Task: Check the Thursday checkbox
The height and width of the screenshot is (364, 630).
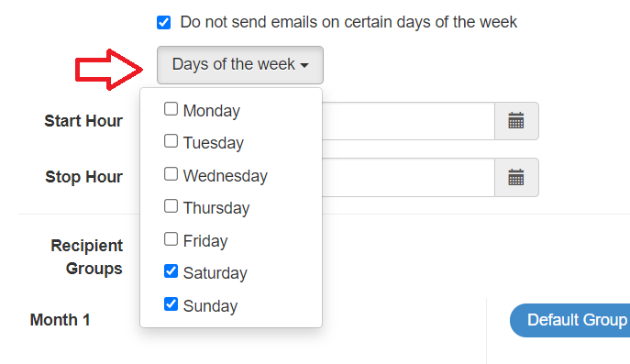Action: click(171, 206)
